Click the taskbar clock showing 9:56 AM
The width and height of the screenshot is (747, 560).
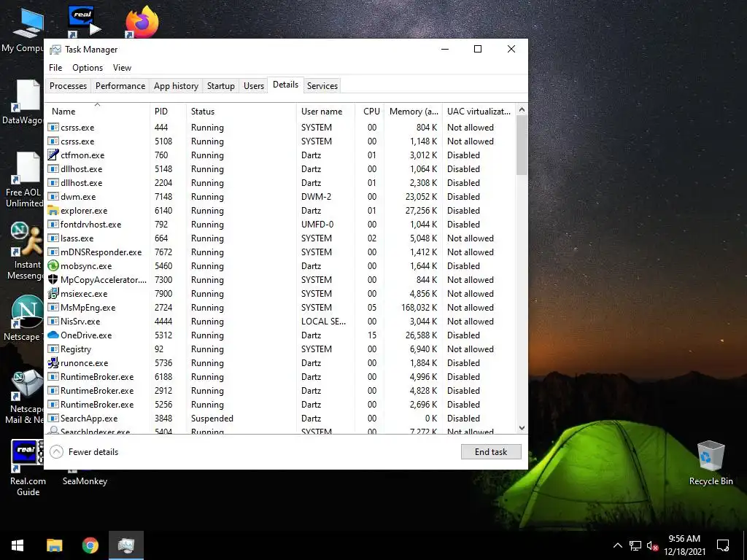tap(684, 545)
